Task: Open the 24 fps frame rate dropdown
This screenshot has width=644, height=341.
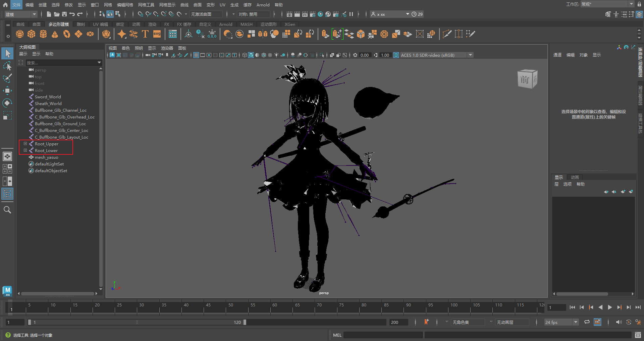Action: (x=561, y=322)
